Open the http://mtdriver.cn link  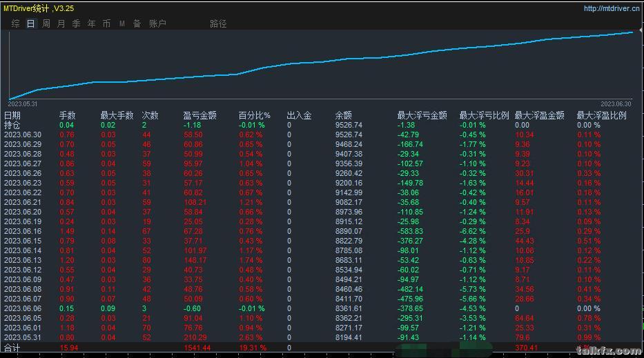pyautogui.click(x=611, y=8)
